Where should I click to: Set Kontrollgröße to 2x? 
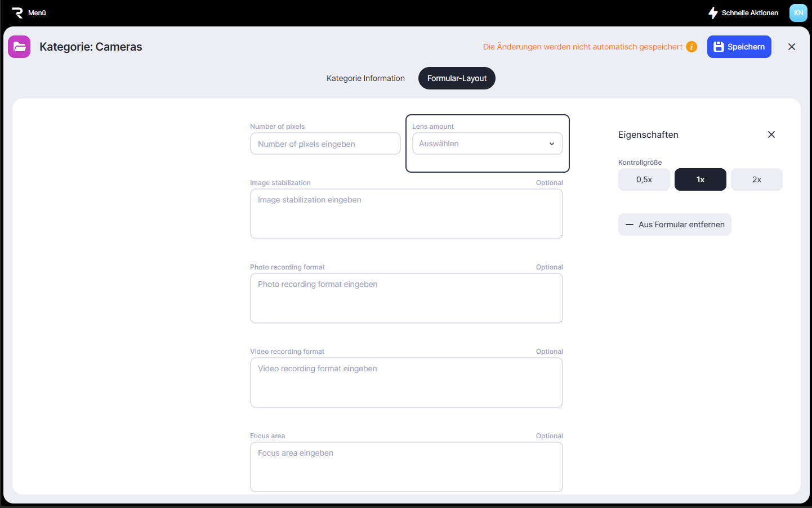(x=757, y=179)
